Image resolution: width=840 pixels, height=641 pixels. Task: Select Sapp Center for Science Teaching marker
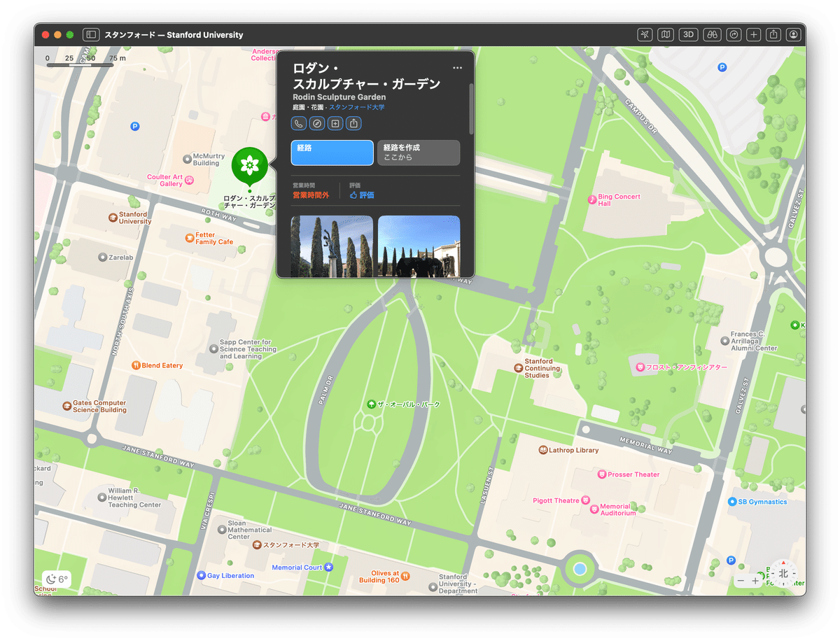[x=213, y=348]
